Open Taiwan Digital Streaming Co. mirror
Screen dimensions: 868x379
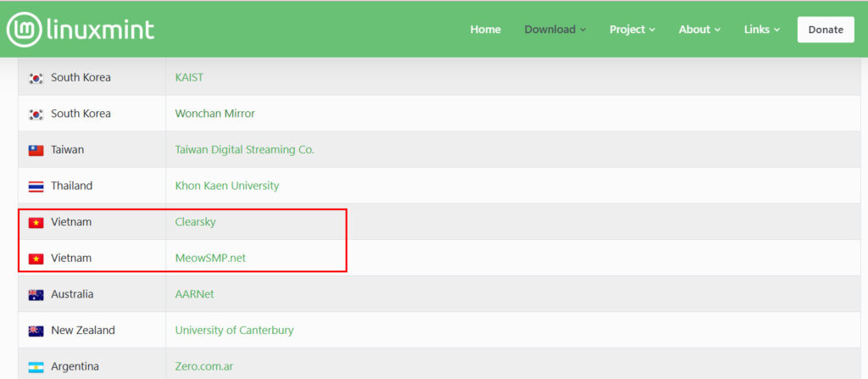(245, 149)
